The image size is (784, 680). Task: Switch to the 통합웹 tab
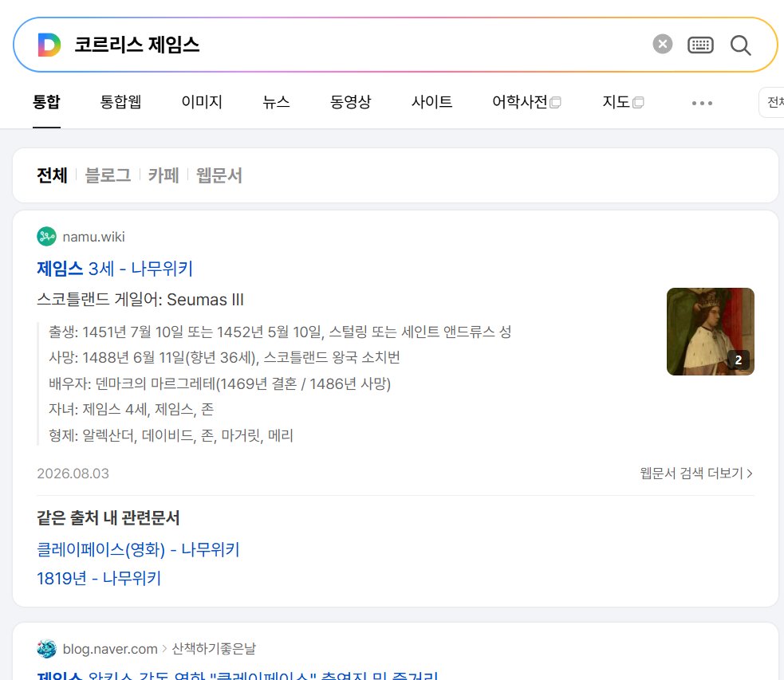120,102
